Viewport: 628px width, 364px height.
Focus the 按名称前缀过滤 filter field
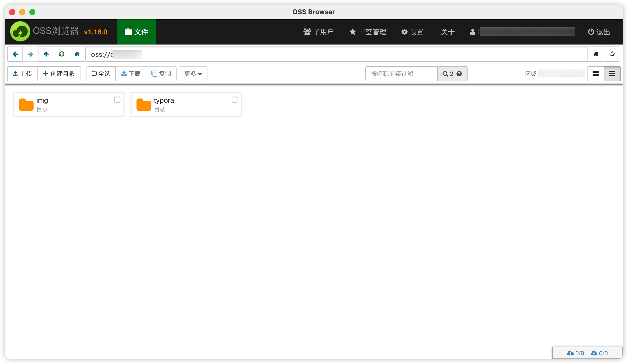pyautogui.click(x=402, y=74)
